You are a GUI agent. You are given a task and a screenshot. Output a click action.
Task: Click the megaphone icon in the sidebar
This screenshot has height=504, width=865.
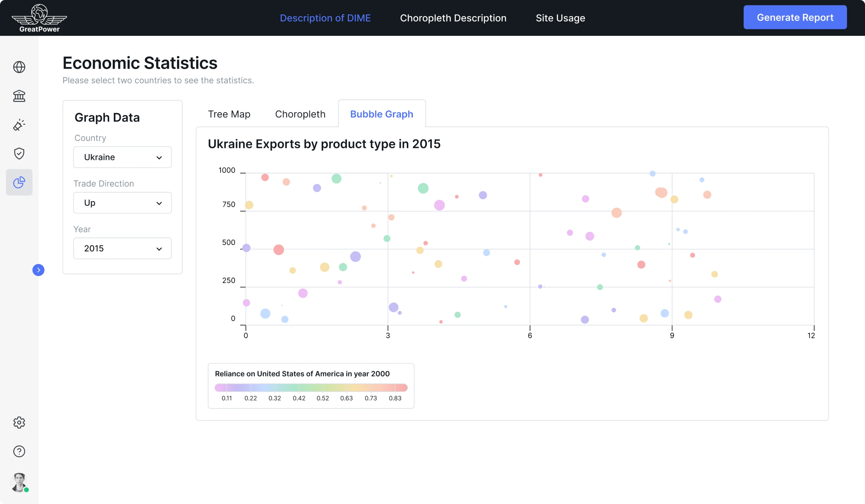point(19,125)
